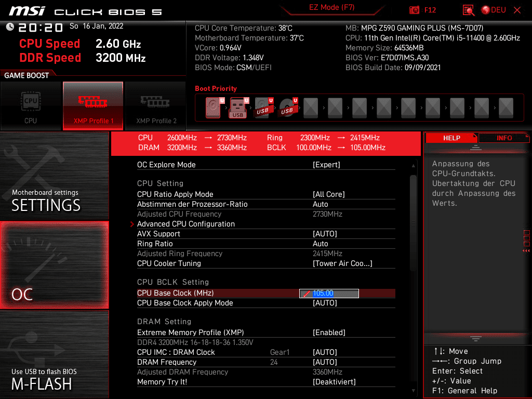Change language via DEU globe icon
532x399 pixels.
click(x=494, y=10)
